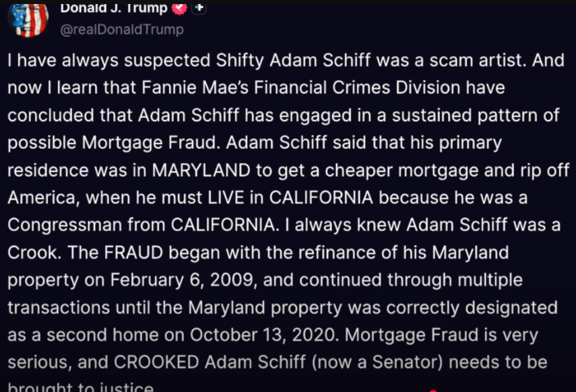The height and width of the screenshot is (392, 576).
Task: Click the capitalized word FRAUD
Action: point(133,253)
